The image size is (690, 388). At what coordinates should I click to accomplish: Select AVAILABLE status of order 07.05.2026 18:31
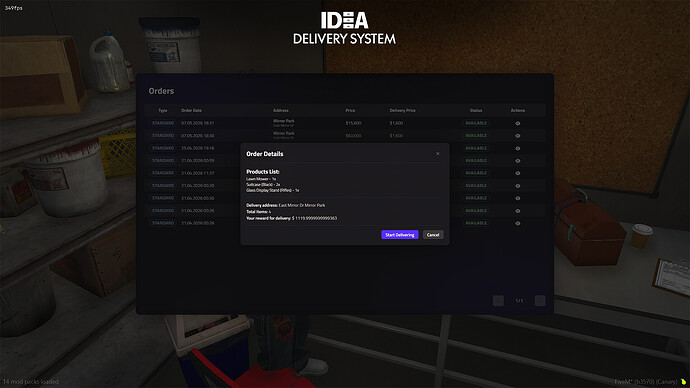pyautogui.click(x=476, y=123)
